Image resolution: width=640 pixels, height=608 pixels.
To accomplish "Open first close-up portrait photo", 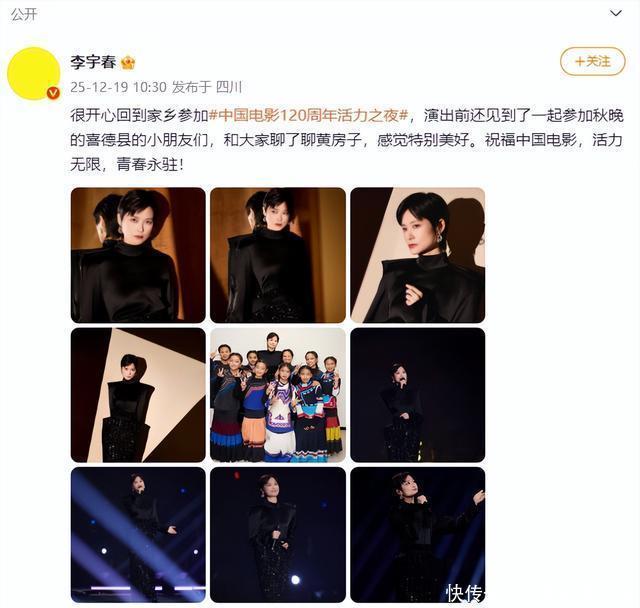I will pos(138,255).
